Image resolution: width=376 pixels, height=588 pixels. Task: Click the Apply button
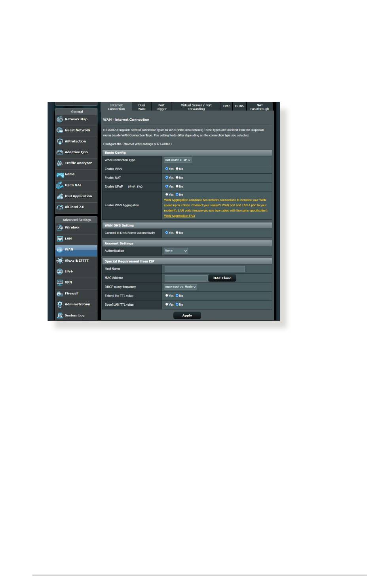click(187, 316)
